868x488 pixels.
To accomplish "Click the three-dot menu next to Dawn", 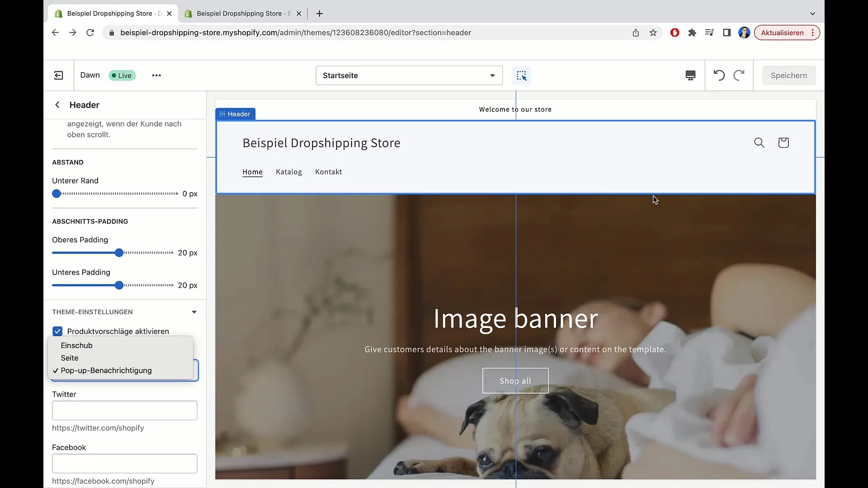I will [x=156, y=75].
